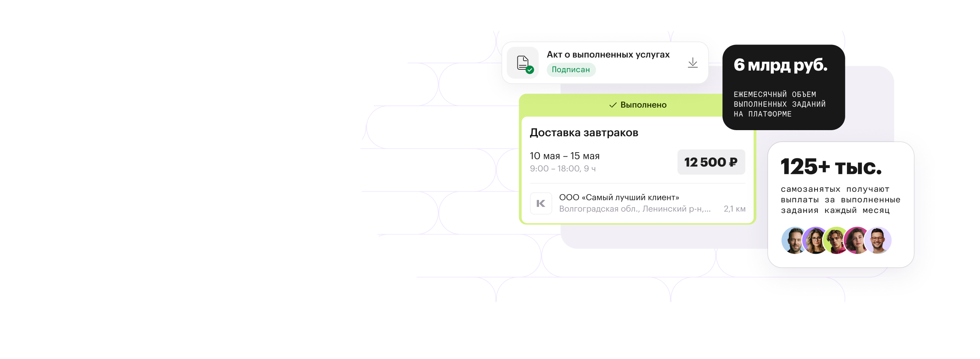Click the green Подписан status badge

571,70
